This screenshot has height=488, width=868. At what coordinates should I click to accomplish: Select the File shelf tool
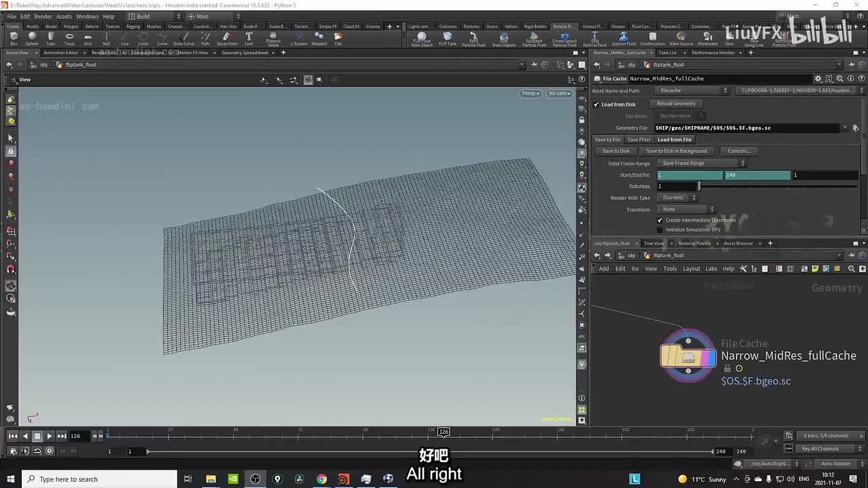(x=338, y=39)
